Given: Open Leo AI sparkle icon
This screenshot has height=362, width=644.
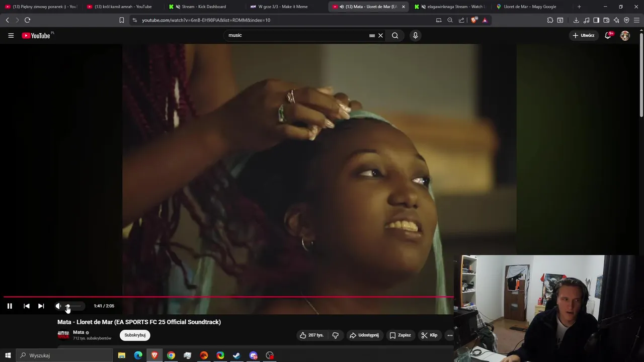Looking at the screenshot, I should click(616, 20).
